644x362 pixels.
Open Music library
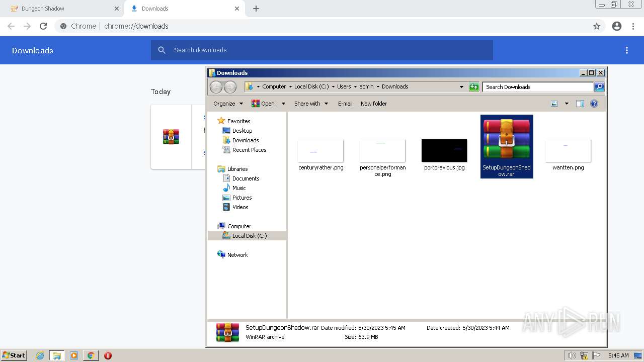pos(239,188)
